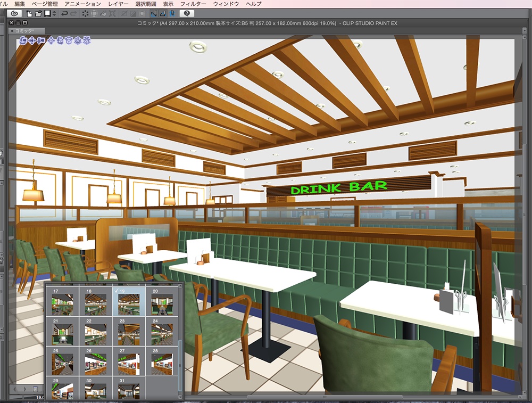Open the アニメーション menu

pos(83,4)
